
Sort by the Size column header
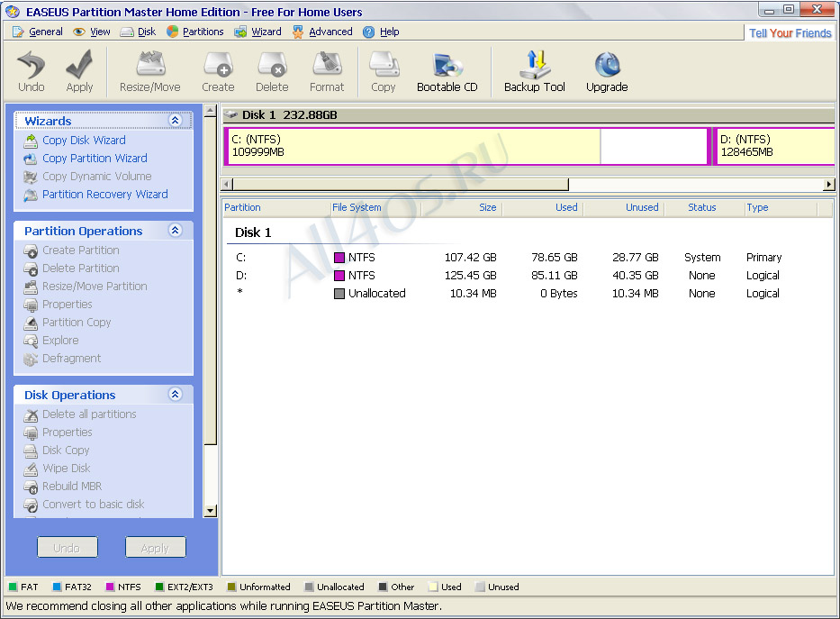[x=462, y=208]
